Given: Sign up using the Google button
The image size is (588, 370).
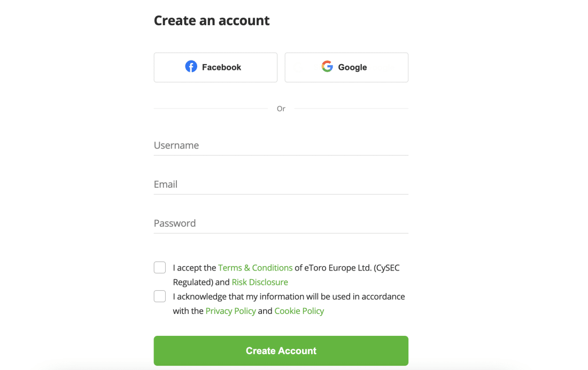Looking at the screenshot, I should tap(346, 67).
